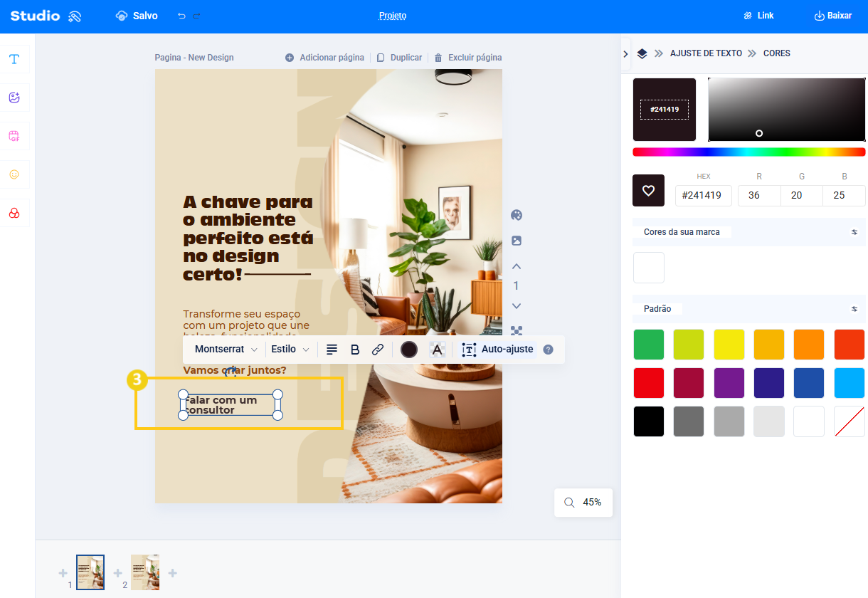Click the HEX input field
Screen dimensions: 868x598
tap(704, 196)
